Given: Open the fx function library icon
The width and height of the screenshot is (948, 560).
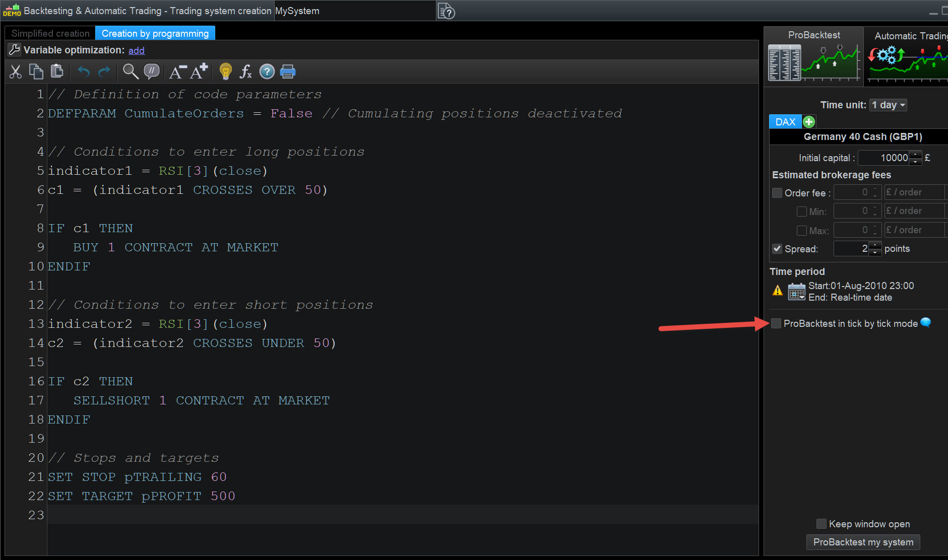Looking at the screenshot, I should pos(245,72).
